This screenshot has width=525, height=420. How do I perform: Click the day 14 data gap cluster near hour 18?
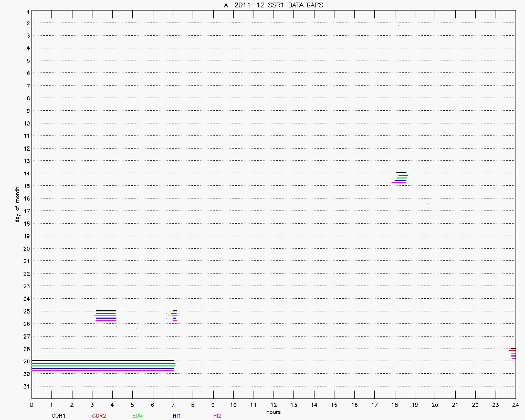tap(400, 178)
